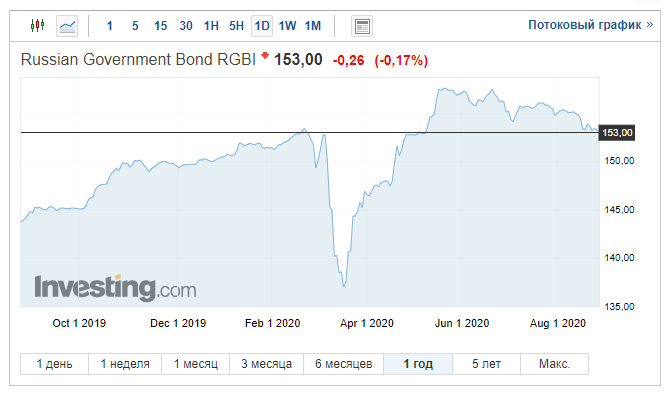Click the 153,00 price marker label
This screenshot has height=395, width=668.
click(617, 133)
